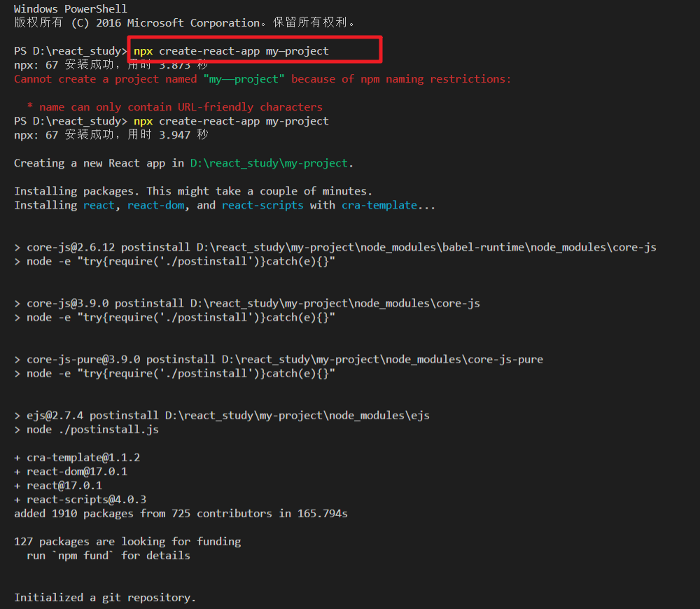Click 'name can only contain URL-friendly characters'

click(181, 107)
